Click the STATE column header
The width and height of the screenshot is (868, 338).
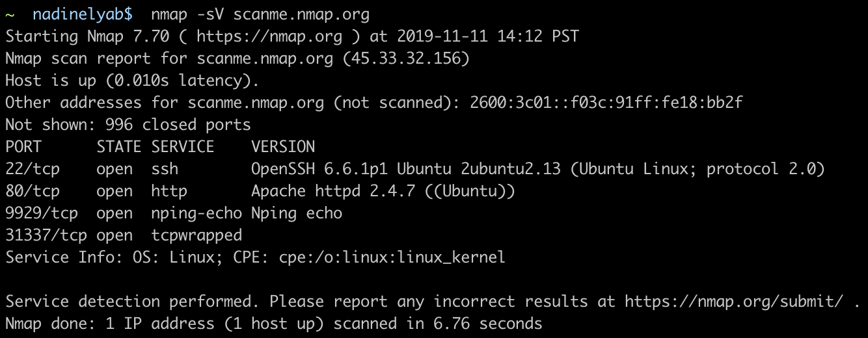click(x=119, y=147)
